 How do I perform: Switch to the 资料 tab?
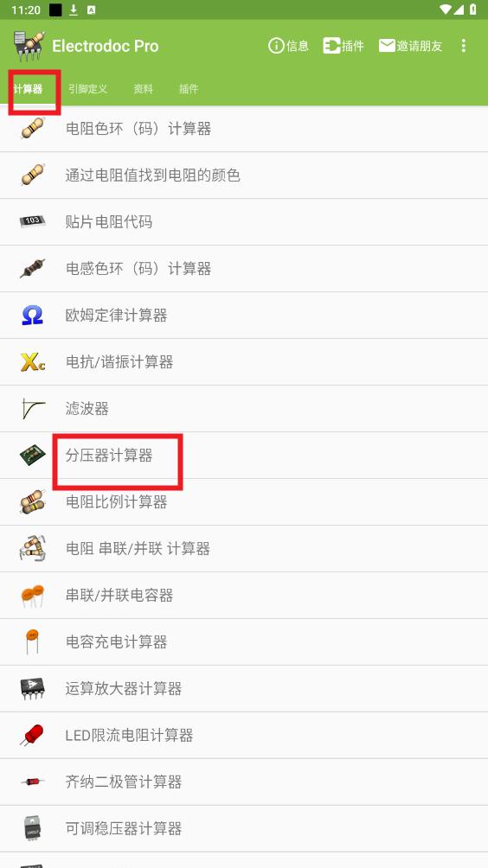point(143,88)
